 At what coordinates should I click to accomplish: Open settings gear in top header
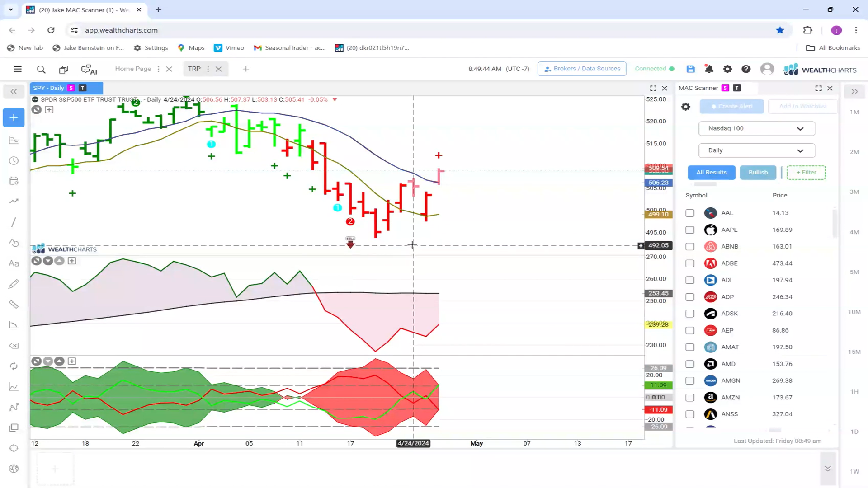(727, 69)
